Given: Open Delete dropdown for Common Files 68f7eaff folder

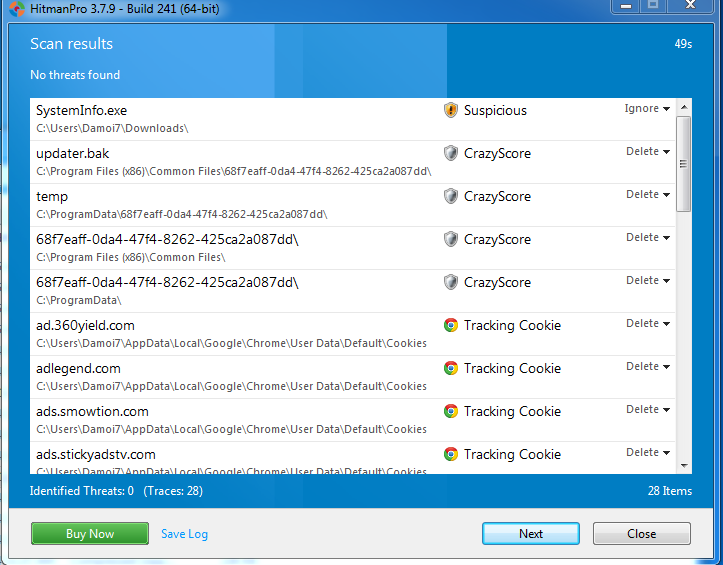Looking at the screenshot, I should (x=647, y=237).
